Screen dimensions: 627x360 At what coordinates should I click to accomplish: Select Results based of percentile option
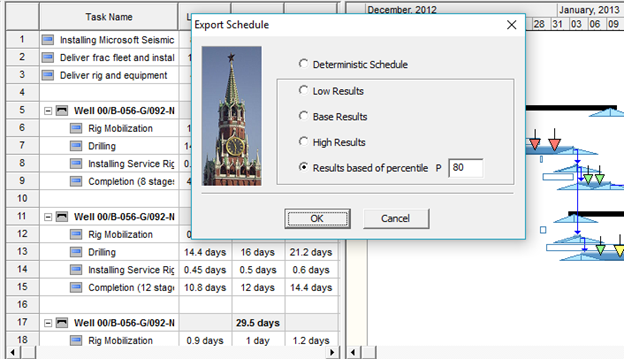tap(304, 167)
